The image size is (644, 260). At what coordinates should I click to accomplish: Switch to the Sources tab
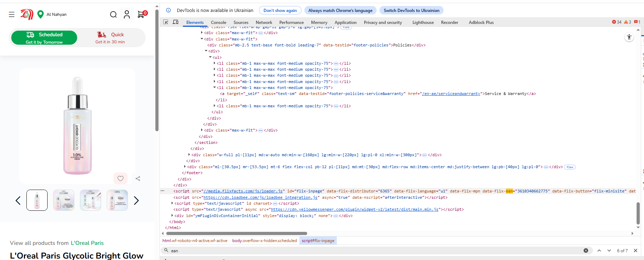[241, 22]
